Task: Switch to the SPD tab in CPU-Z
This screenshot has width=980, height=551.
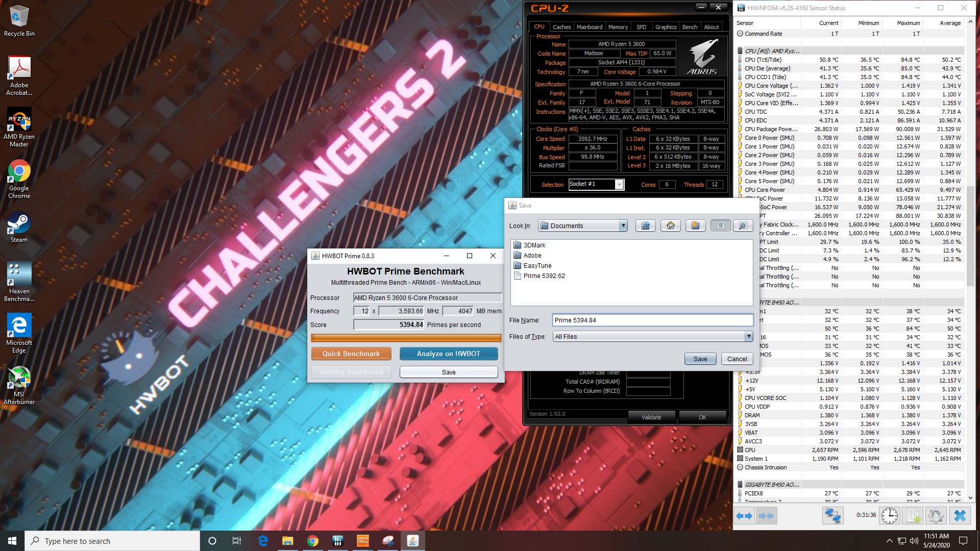Action: tap(642, 27)
